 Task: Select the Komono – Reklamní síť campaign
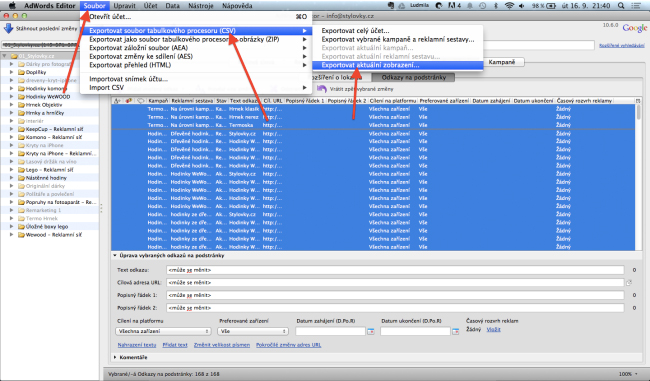coord(54,137)
